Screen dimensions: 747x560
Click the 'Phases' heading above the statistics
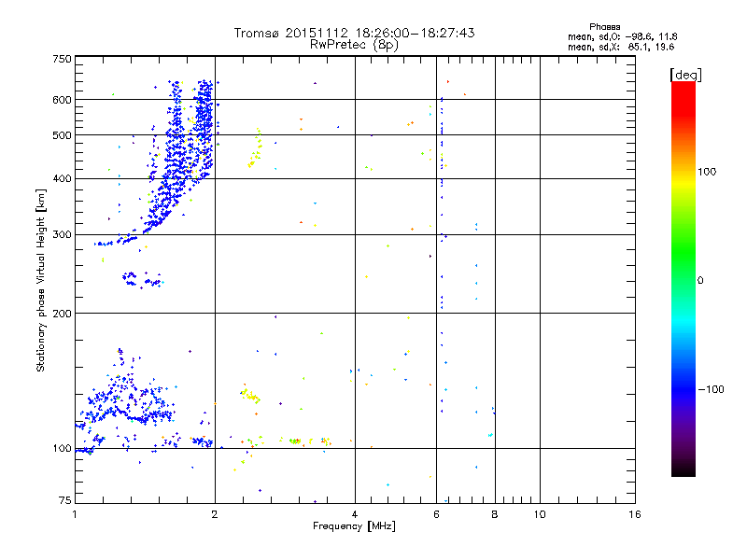pos(604,27)
